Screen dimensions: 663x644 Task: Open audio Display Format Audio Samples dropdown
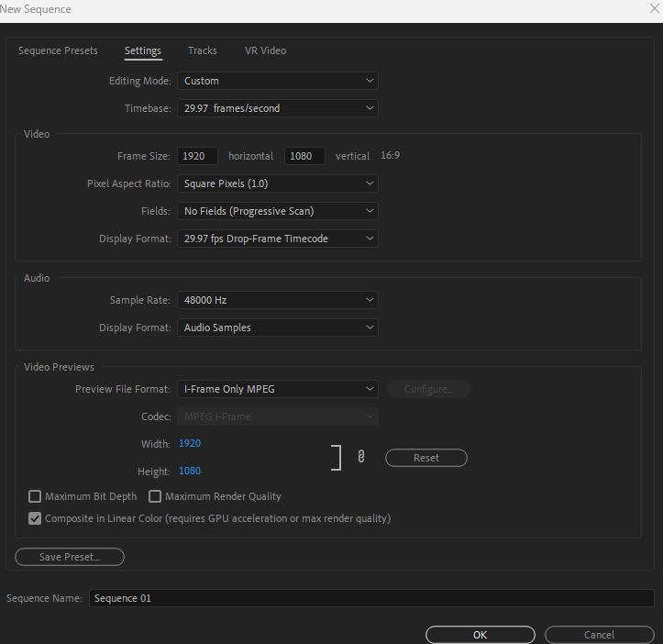[x=278, y=328]
